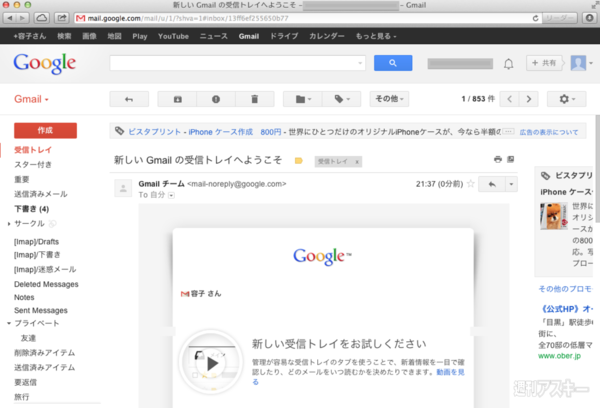Open the labels tag icon menu
Viewport: 600px width, 408px height.
pyautogui.click(x=342, y=99)
